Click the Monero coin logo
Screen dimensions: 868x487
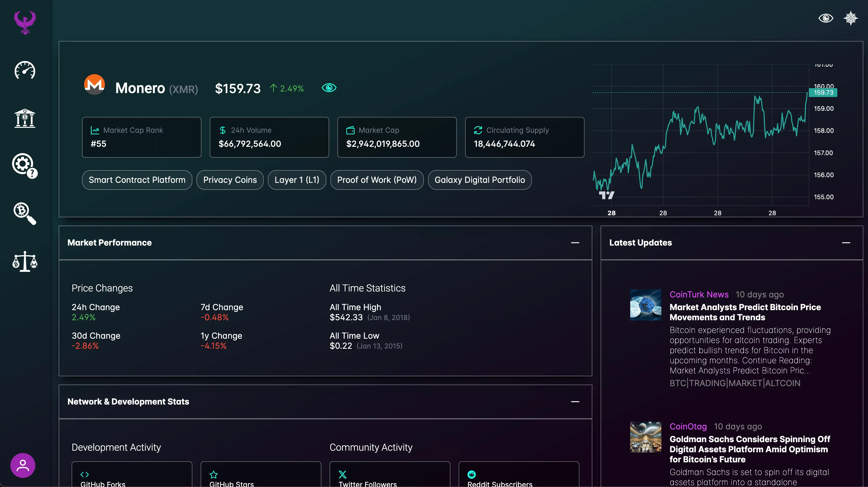pos(94,85)
